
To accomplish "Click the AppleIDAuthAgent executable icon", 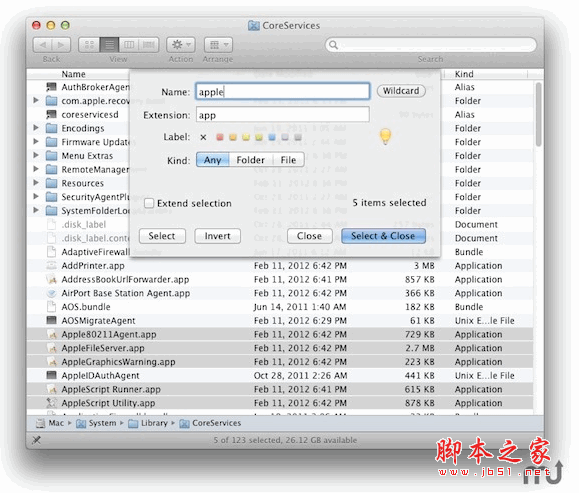I will [x=51, y=376].
